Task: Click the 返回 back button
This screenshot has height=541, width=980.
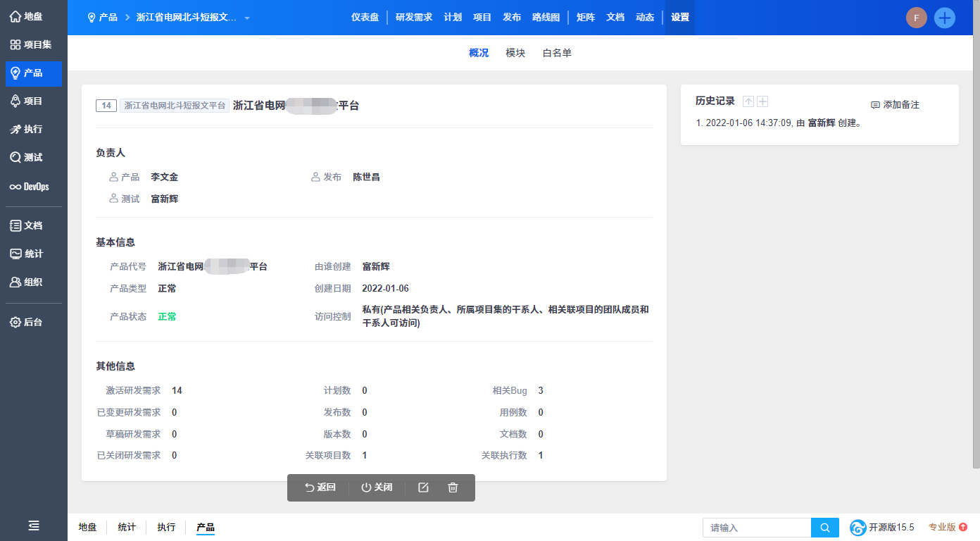Action: pos(320,487)
